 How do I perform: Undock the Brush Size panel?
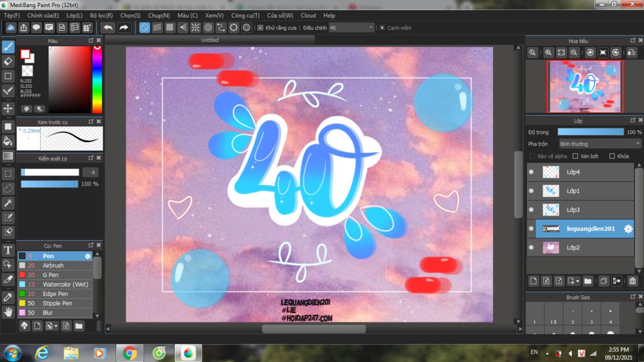point(633,297)
